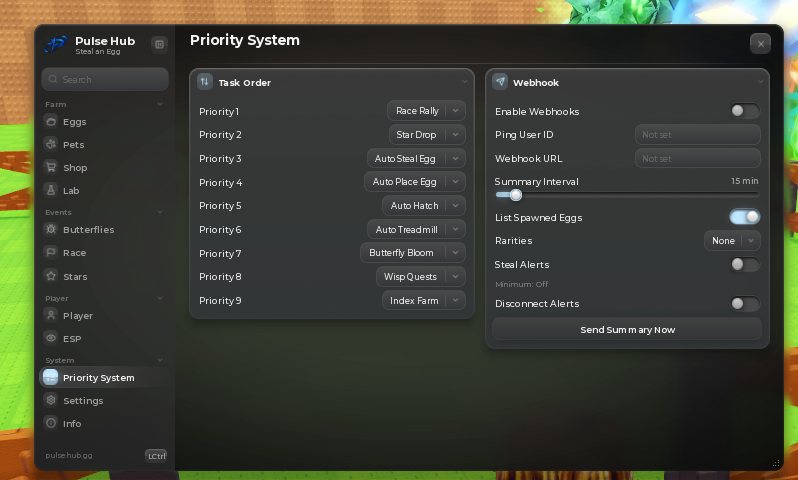The image size is (798, 480).
Task: Open the Shop page
Action: click(x=104, y=167)
